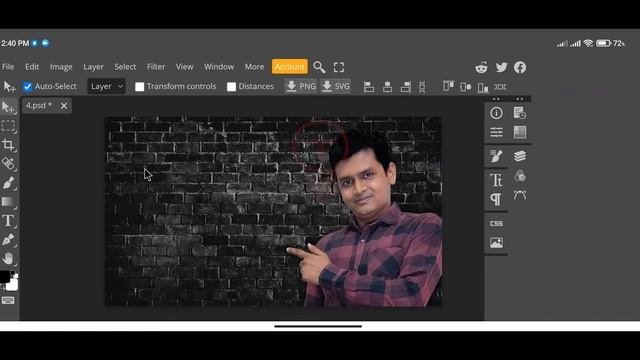Distribute vertical spacing icon

coord(422,87)
